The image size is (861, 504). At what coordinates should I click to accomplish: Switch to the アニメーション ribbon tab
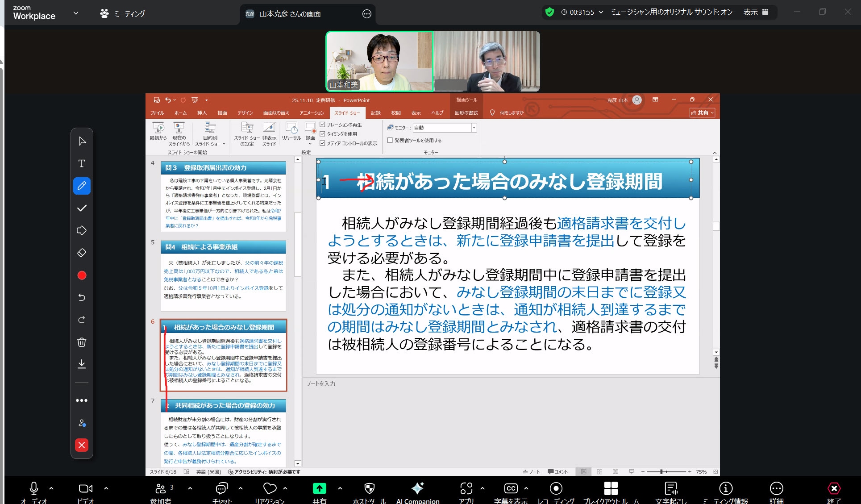click(312, 113)
